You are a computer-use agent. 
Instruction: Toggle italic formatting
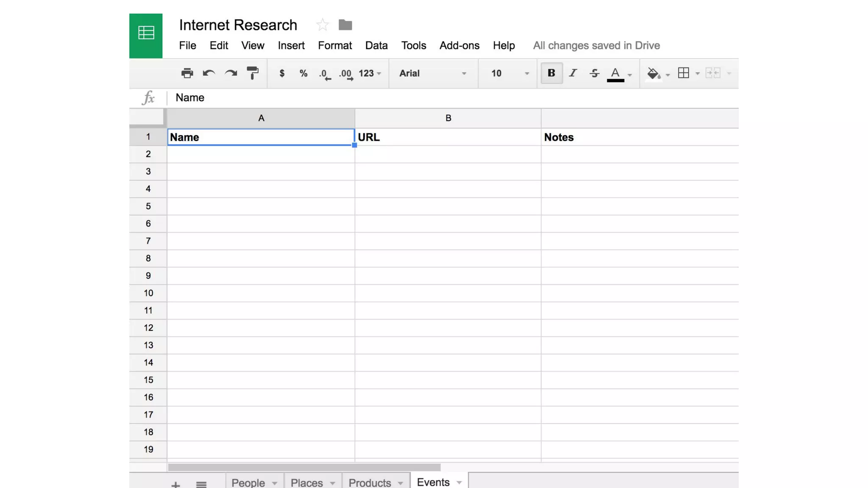[573, 73]
